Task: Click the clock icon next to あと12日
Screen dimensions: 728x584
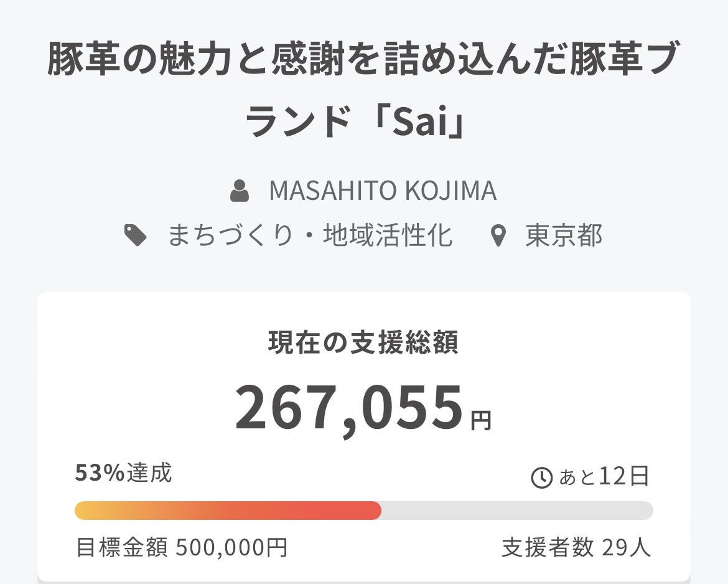Action: [541, 478]
